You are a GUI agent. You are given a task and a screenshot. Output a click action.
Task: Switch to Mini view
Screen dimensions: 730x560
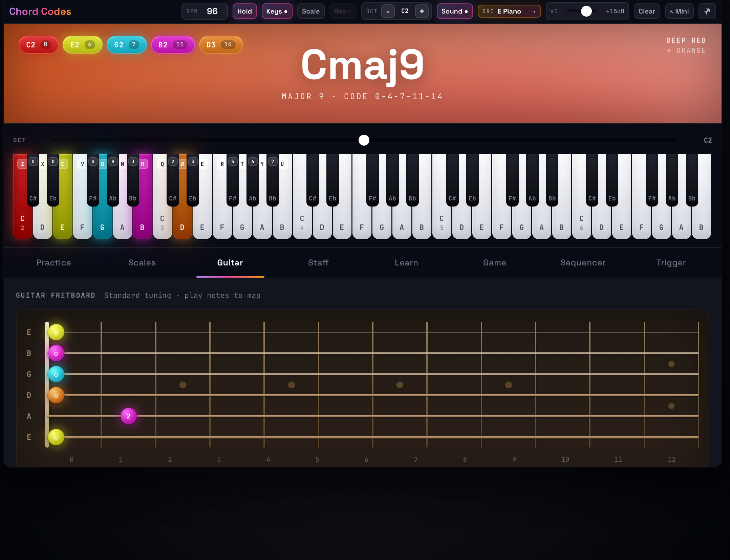point(679,11)
